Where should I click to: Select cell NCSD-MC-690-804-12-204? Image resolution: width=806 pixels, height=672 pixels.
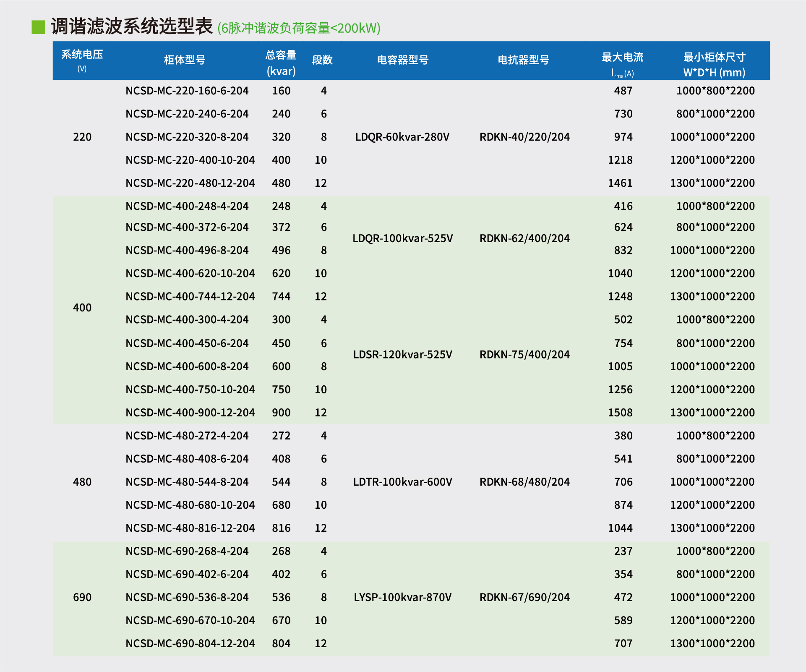190,643
